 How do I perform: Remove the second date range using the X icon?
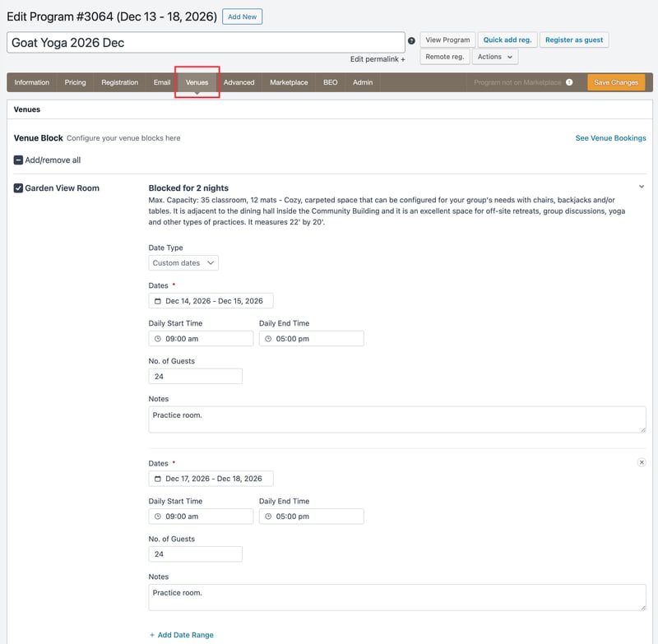pos(641,461)
